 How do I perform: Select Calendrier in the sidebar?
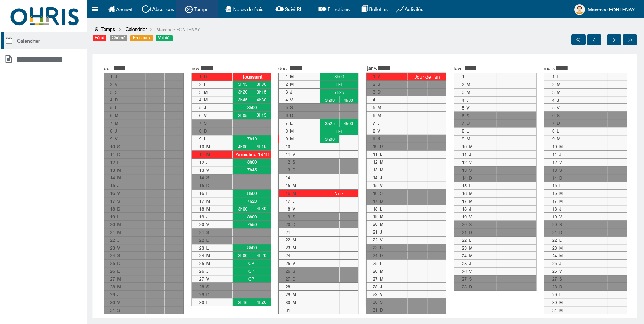click(x=28, y=41)
